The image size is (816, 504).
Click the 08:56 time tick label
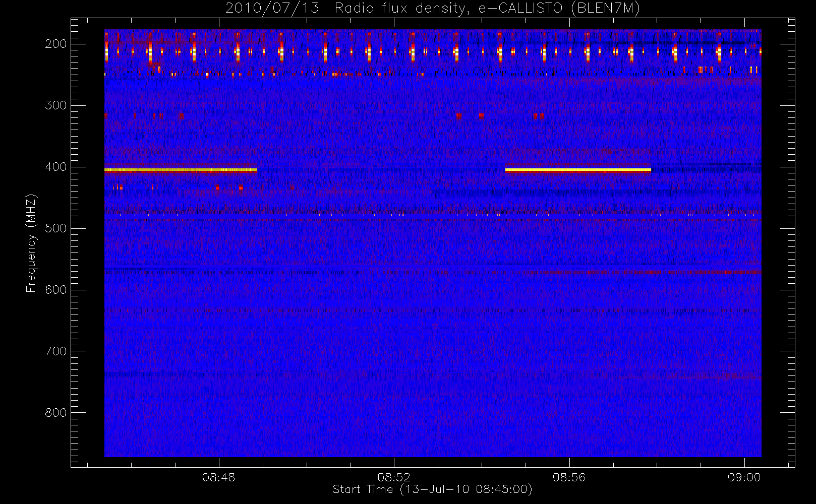tap(569, 477)
